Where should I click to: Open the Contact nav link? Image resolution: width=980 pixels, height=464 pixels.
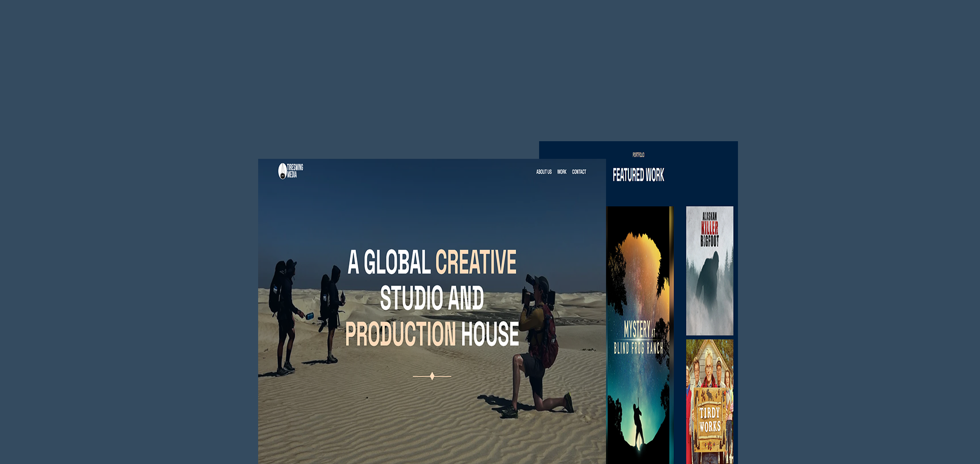pos(579,172)
